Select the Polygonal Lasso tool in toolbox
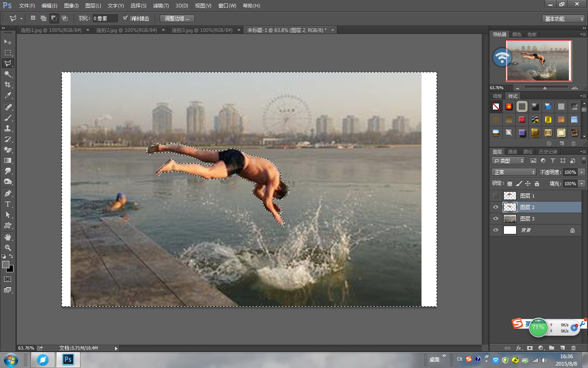This screenshot has width=588, height=368. click(x=8, y=63)
